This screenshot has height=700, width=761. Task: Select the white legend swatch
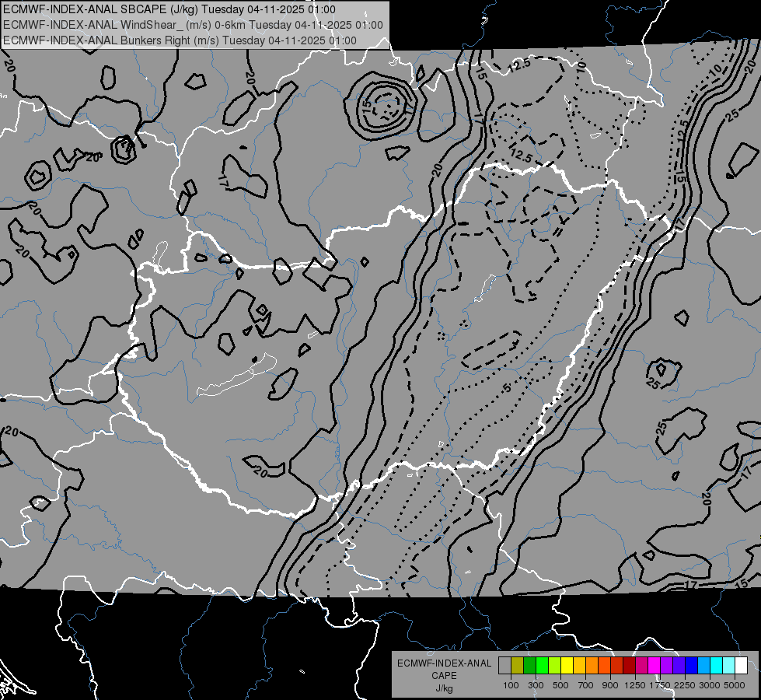pyautogui.click(x=741, y=665)
